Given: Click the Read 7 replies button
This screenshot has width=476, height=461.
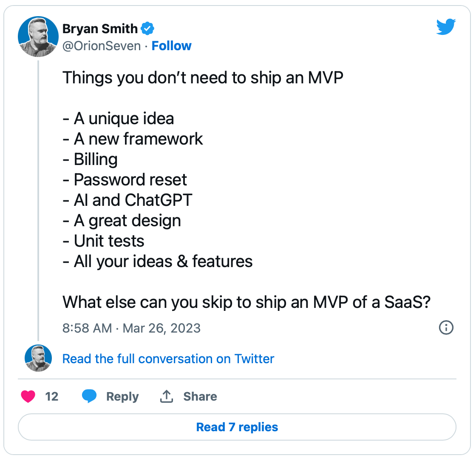Looking at the screenshot, I should tap(237, 427).
